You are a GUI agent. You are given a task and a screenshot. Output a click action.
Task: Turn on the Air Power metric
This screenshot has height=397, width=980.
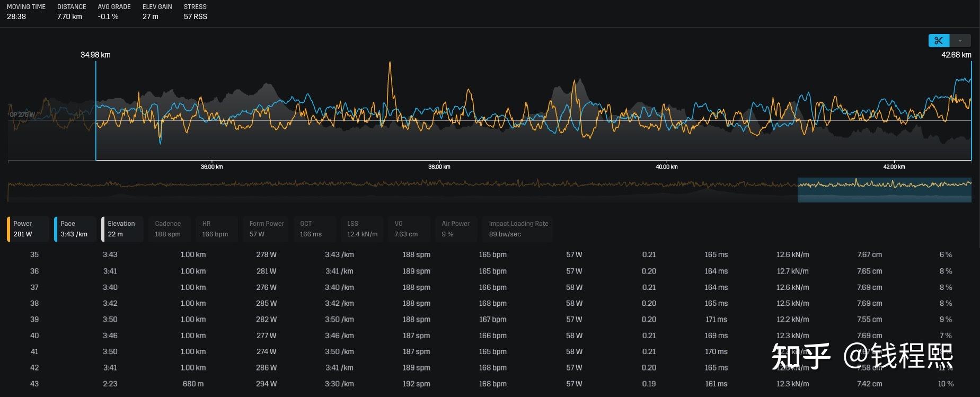pos(456,229)
